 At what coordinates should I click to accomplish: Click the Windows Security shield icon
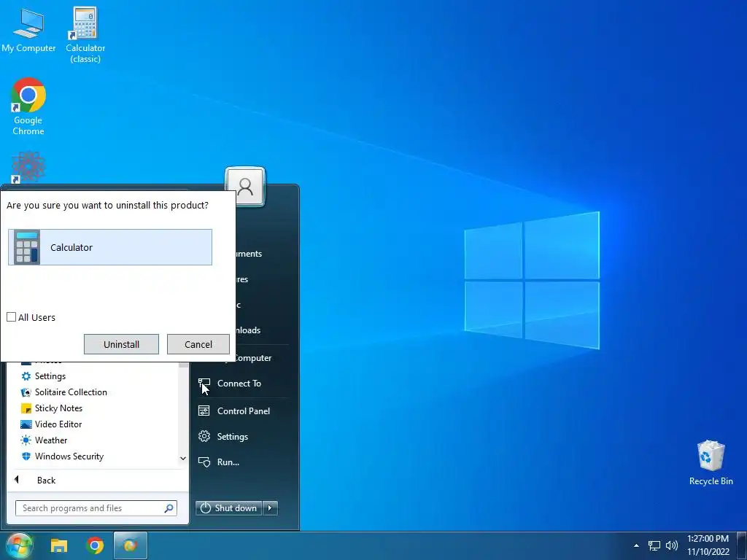(26, 456)
